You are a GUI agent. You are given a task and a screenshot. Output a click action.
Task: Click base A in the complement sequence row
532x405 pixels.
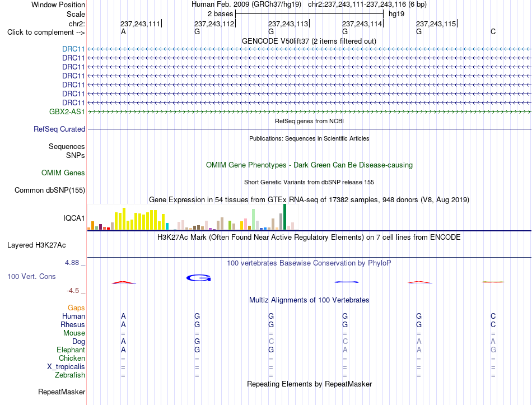(x=123, y=32)
